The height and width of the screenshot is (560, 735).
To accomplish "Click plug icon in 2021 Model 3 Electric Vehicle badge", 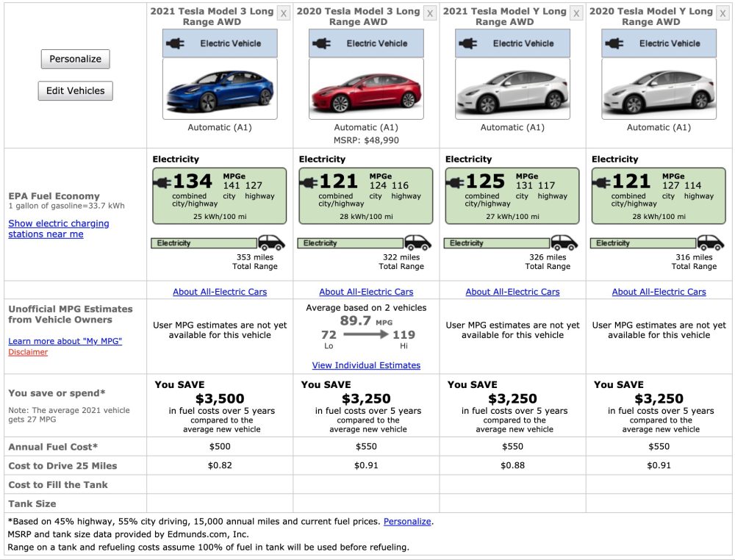I will (x=176, y=43).
